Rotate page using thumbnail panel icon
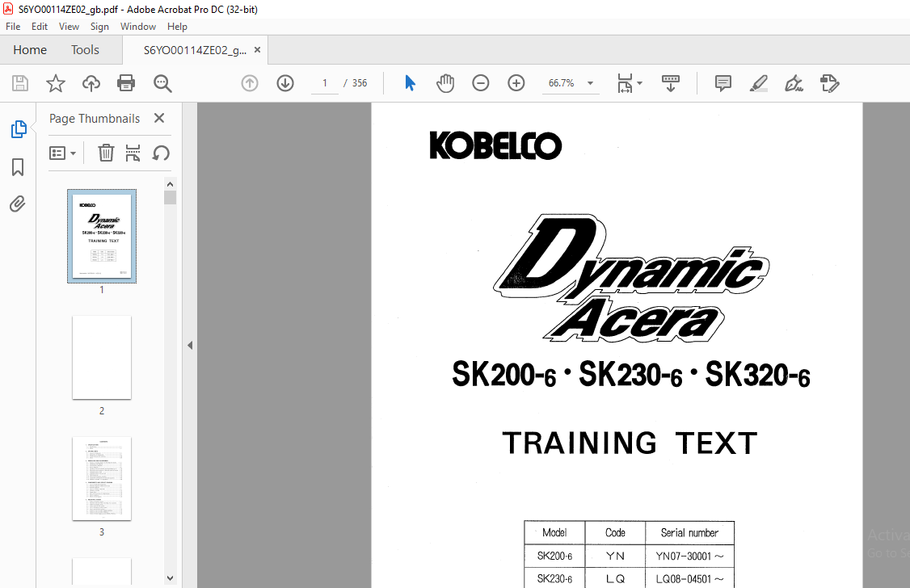 pyautogui.click(x=161, y=153)
